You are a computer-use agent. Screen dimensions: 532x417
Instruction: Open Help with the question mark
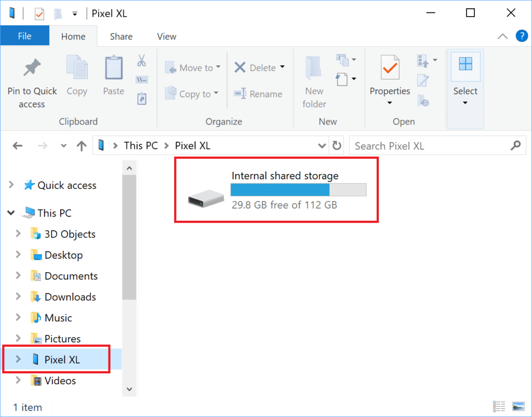click(522, 36)
